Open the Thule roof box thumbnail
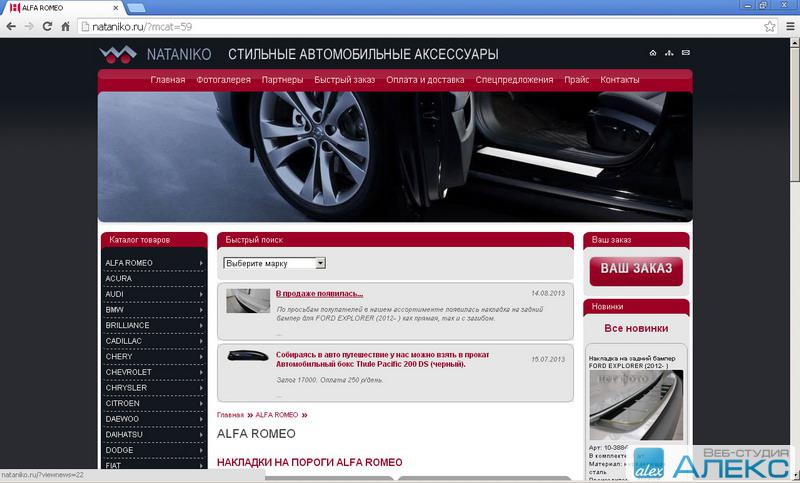The height and width of the screenshot is (483, 800). pyautogui.click(x=247, y=355)
